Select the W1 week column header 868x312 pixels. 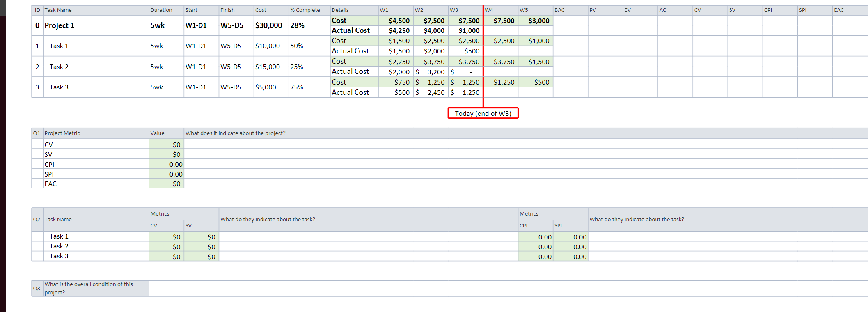396,10
